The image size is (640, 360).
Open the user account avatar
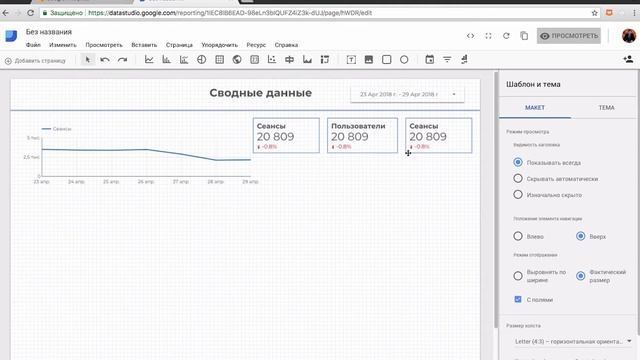coord(629,36)
